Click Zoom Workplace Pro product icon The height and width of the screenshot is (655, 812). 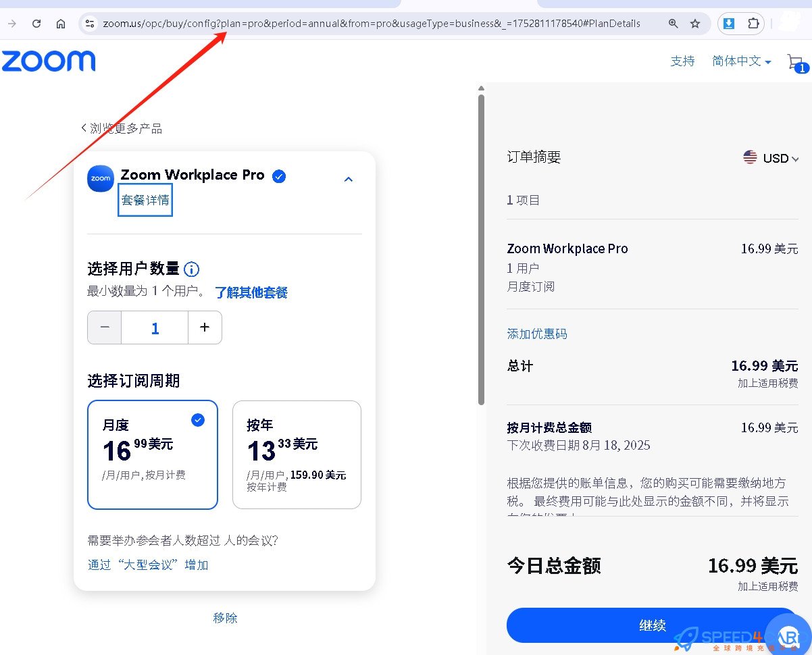click(x=101, y=178)
